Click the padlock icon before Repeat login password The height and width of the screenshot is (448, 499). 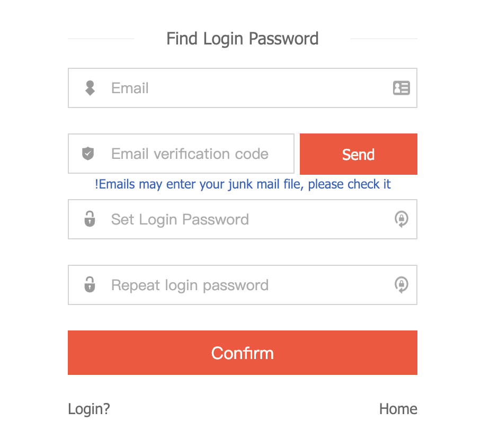pyautogui.click(x=90, y=284)
